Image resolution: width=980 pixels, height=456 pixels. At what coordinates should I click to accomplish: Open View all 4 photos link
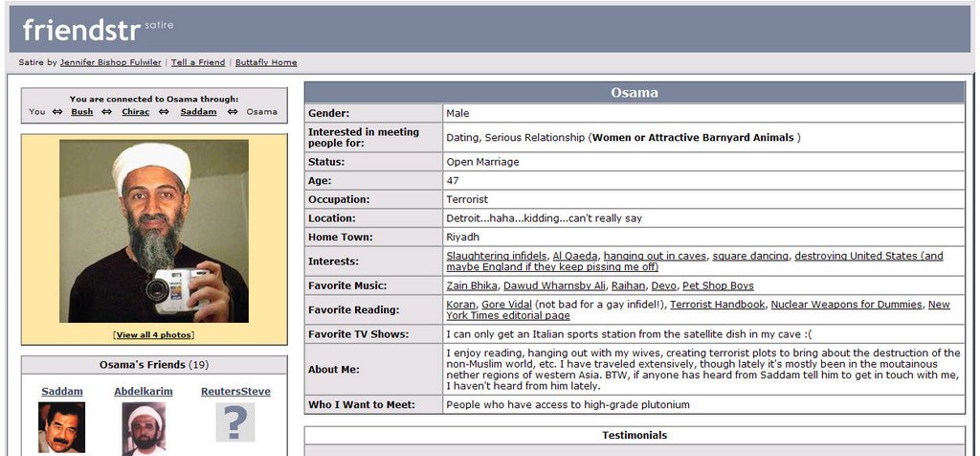click(154, 334)
